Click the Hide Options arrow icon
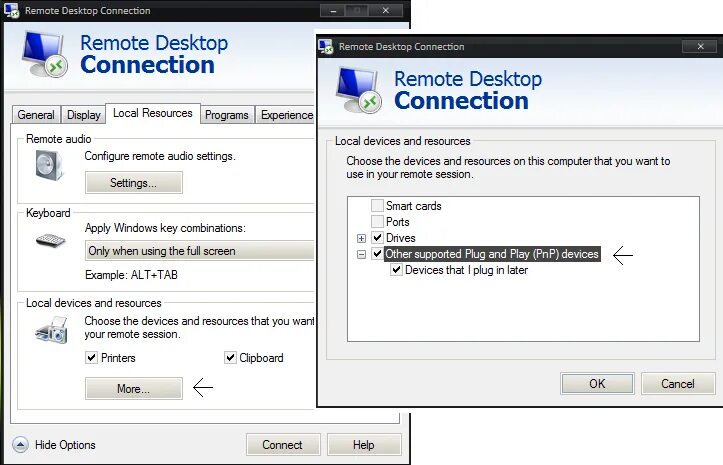Viewport: 723px width, 465px height. (20, 445)
